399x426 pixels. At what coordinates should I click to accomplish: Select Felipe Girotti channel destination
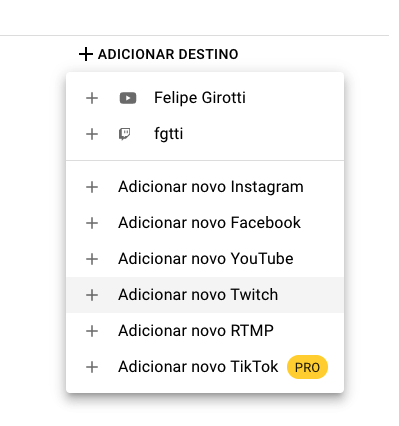pos(205,98)
